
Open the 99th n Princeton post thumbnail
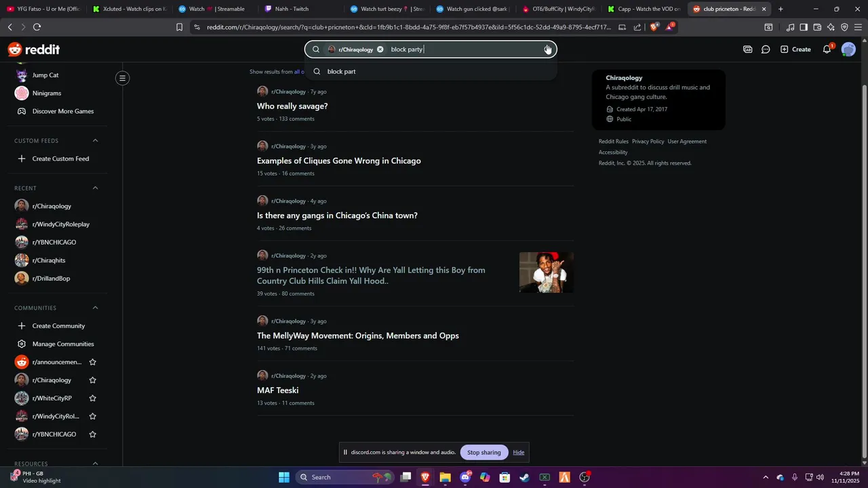click(x=547, y=272)
